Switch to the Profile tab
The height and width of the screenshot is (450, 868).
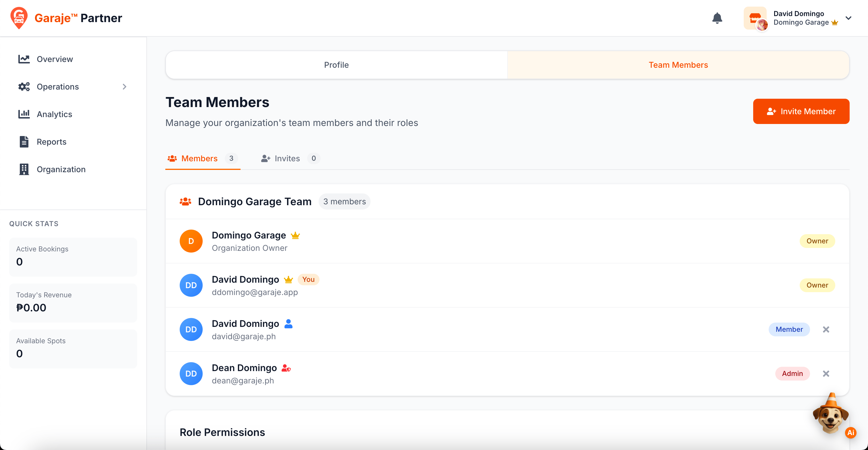pos(336,65)
